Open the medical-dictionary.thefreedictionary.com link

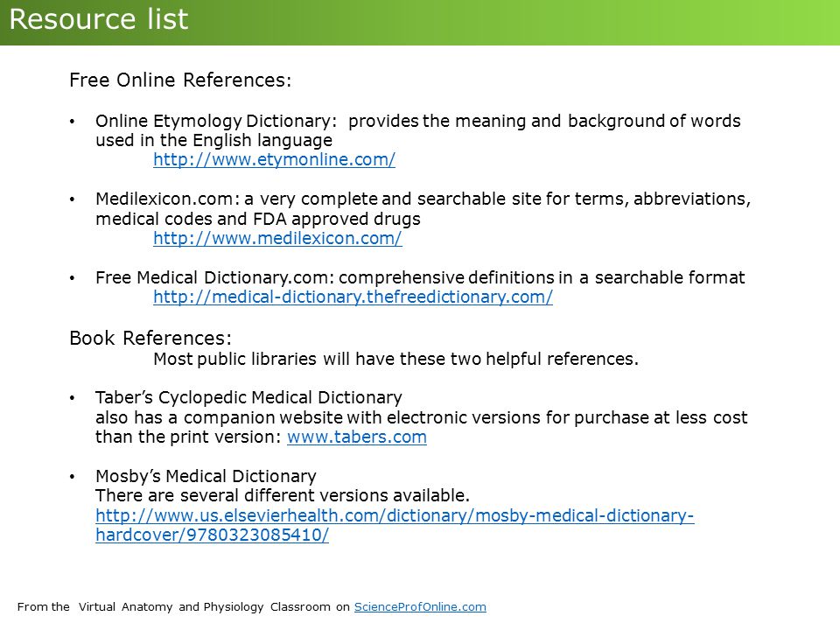coord(353,297)
